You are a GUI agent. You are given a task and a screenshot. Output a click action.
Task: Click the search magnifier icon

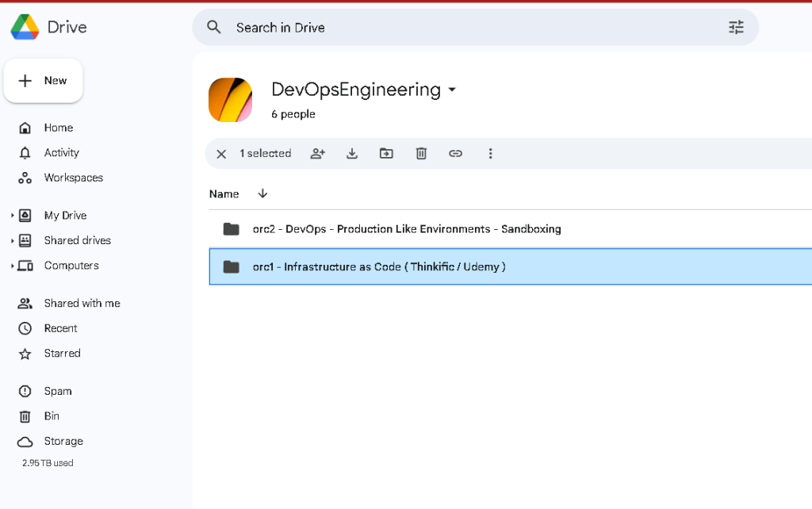click(x=214, y=28)
